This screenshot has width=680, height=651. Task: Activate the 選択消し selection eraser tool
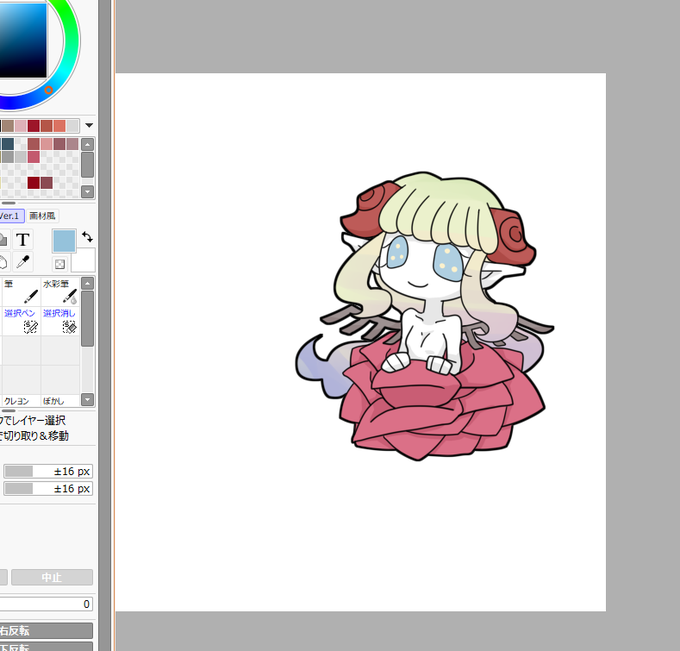pos(60,321)
